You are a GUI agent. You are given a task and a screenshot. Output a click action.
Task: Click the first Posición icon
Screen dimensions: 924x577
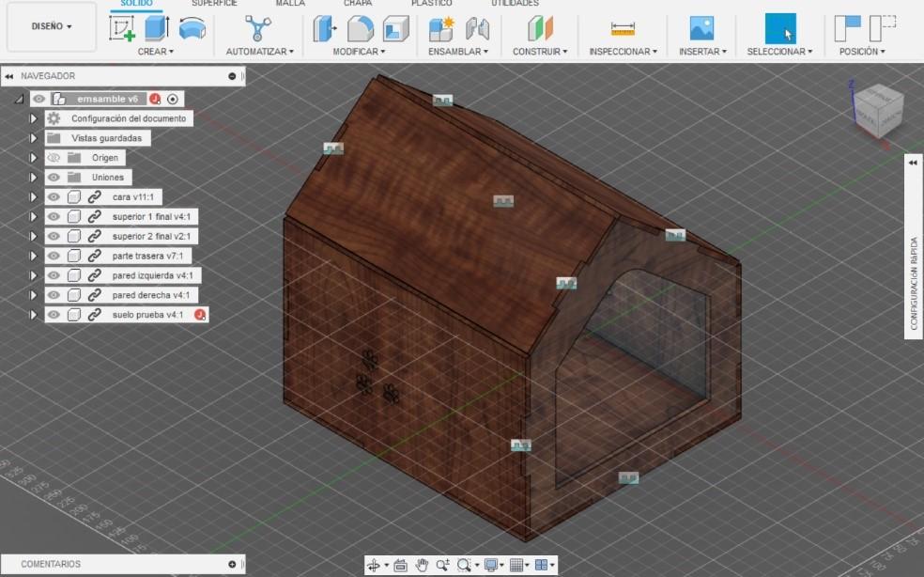coord(847,28)
